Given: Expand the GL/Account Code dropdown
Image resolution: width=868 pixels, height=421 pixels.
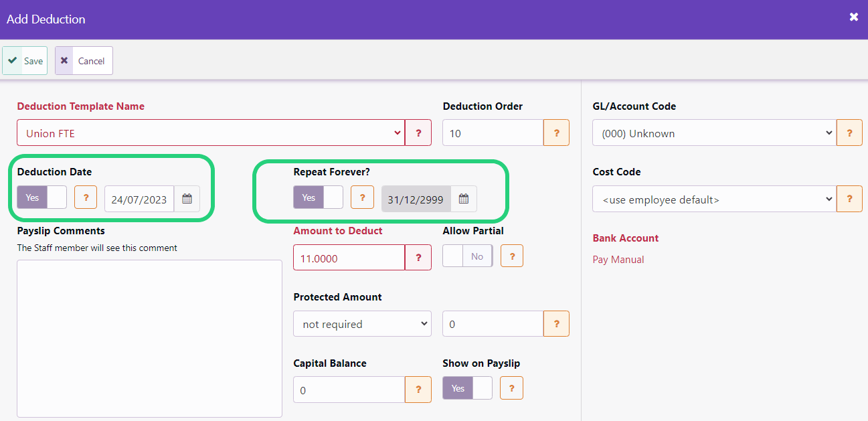Looking at the screenshot, I should pos(715,133).
